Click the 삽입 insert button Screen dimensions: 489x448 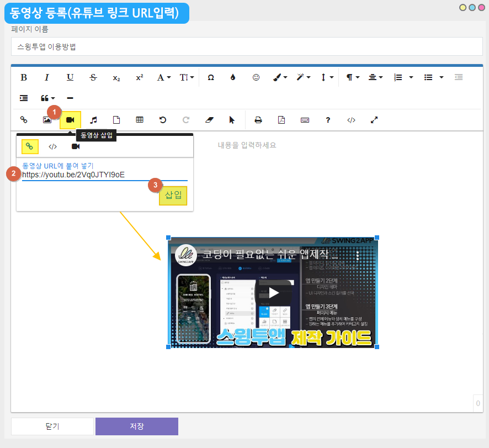(173, 196)
